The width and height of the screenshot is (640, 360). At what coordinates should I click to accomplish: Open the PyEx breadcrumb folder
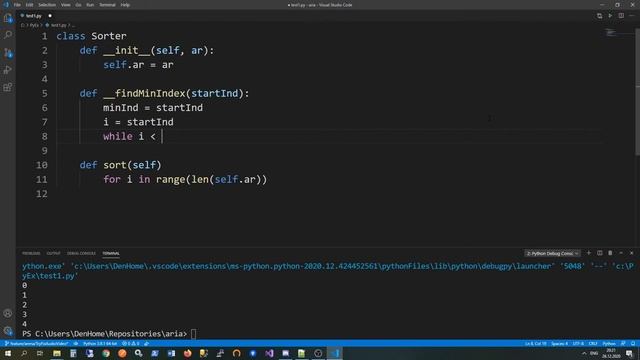pyautogui.click(x=34, y=25)
